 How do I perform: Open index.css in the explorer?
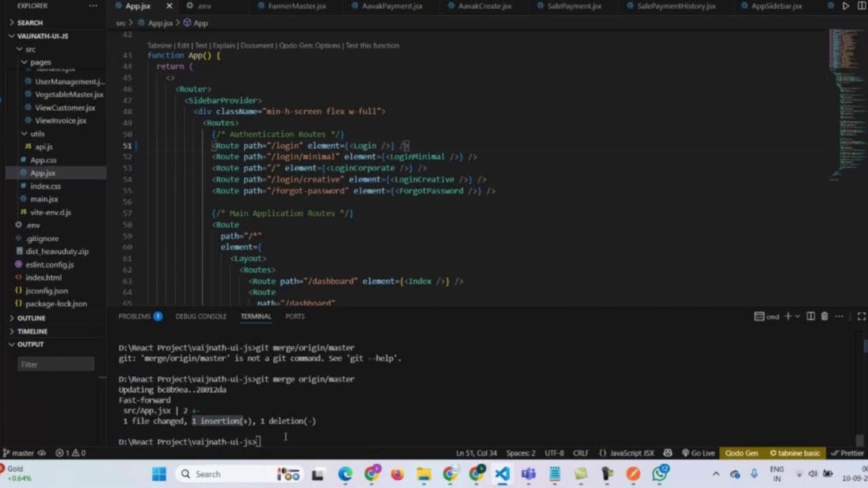tap(45, 186)
